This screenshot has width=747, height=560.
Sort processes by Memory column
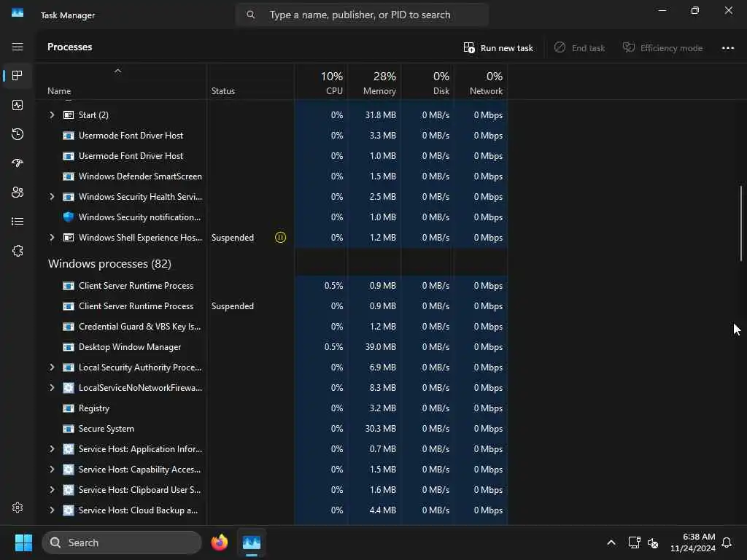point(374,83)
